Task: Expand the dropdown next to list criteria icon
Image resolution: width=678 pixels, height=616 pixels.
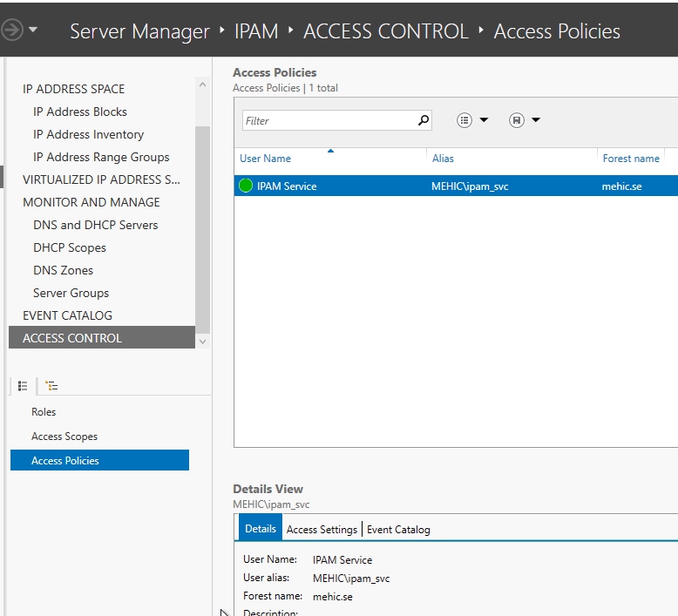Action: tap(484, 120)
